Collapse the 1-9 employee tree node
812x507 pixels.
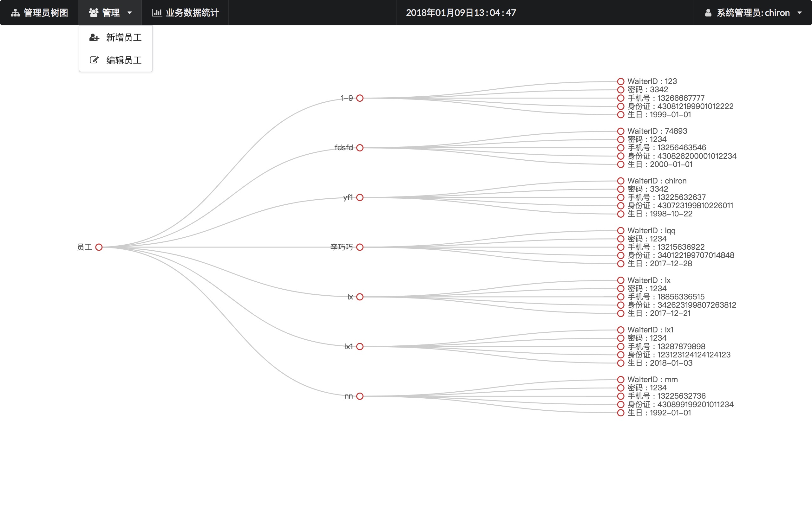tap(360, 98)
